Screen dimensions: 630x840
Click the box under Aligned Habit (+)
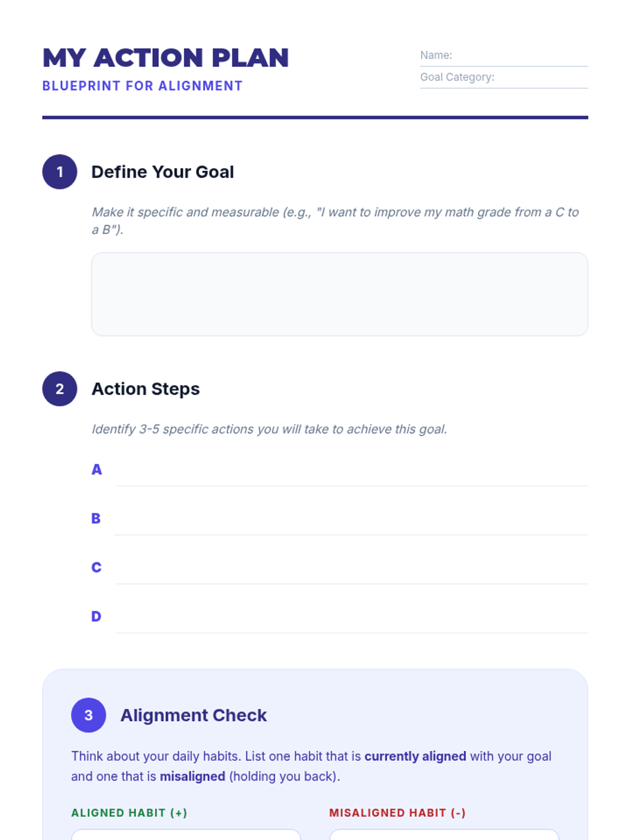(x=186, y=835)
